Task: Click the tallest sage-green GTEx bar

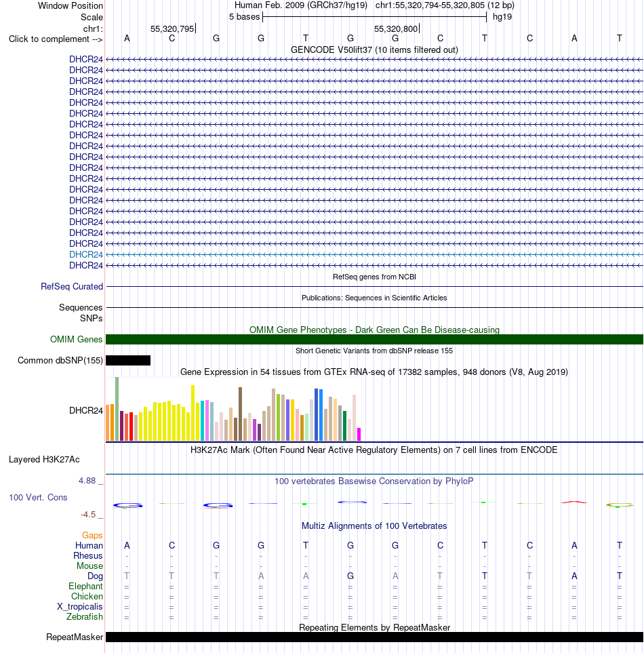Action: pos(117,409)
